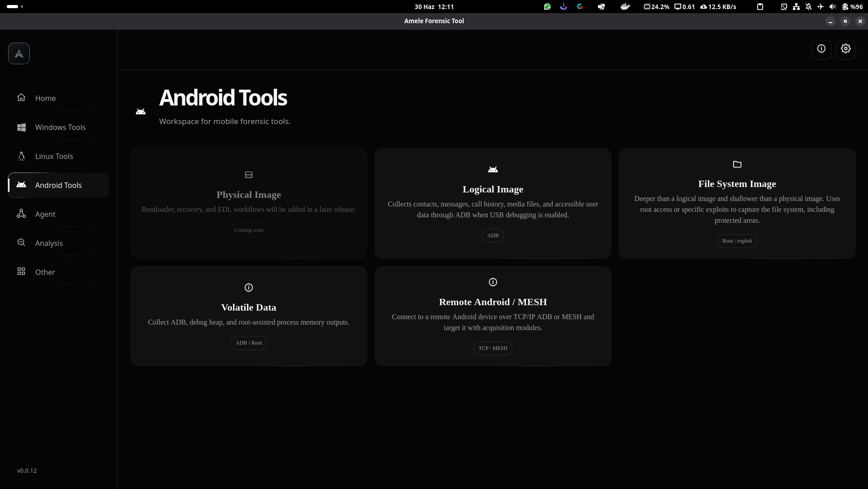868x489 pixels.
Task: Click the Amele Forensic Tool title bar
Action: click(434, 21)
